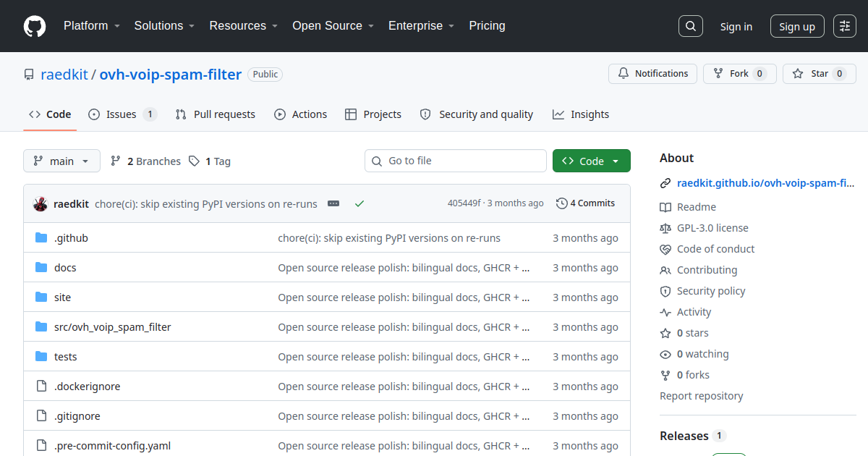
Task: Click the Code of conduct heart icon
Action: (665, 249)
